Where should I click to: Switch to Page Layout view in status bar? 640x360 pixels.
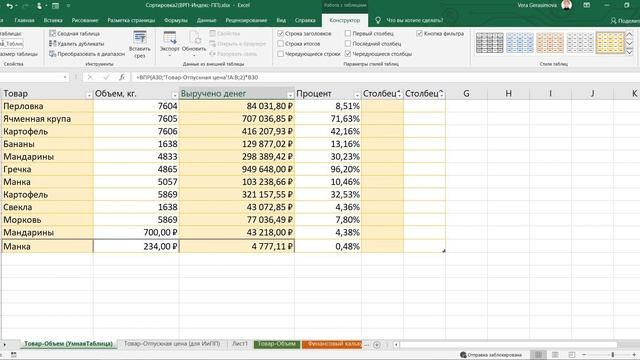point(555,355)
